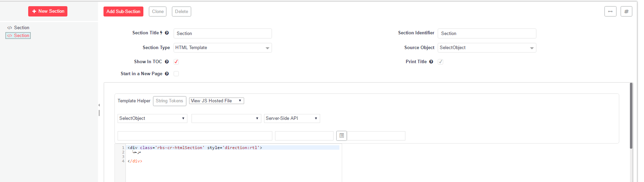Click the horizontal double-arrow width button
The width and height of the screenshot is (644, 182).
click(x=610, y=11)
